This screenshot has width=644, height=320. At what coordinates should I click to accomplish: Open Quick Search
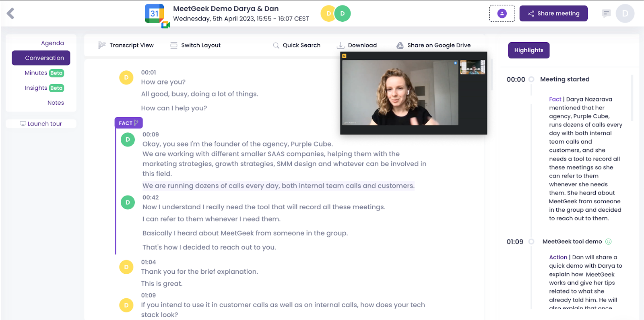coord(297,45)
